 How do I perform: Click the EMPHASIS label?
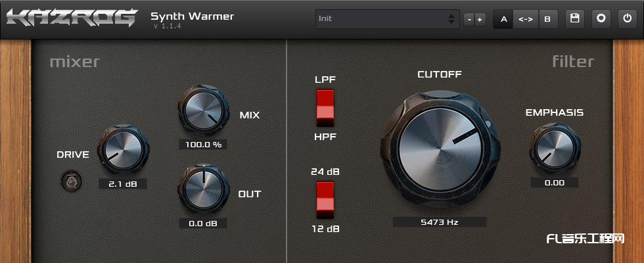[x=555, y=112]
